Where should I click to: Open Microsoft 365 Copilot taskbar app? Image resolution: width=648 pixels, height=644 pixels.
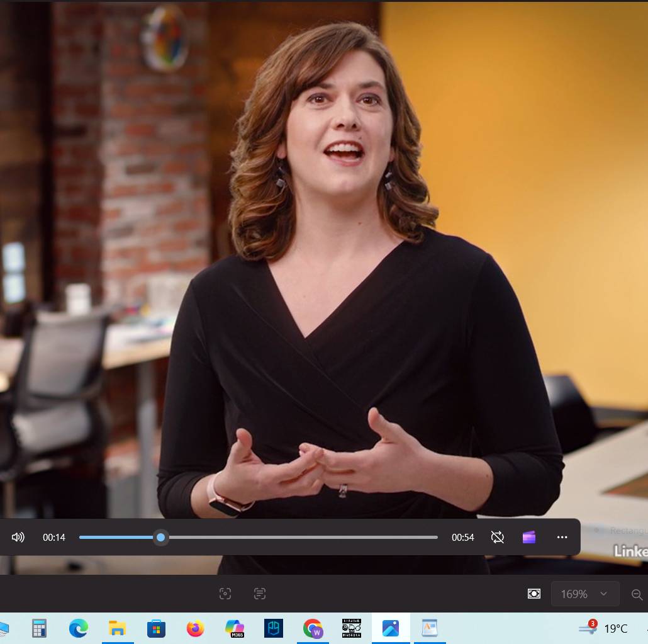pos(235,628)
